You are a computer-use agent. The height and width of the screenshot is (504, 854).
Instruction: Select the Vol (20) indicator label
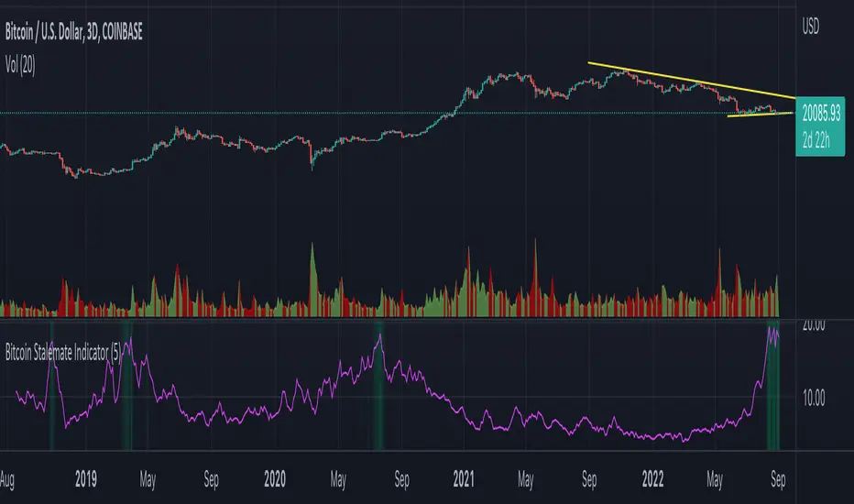(x=20, y=65)
